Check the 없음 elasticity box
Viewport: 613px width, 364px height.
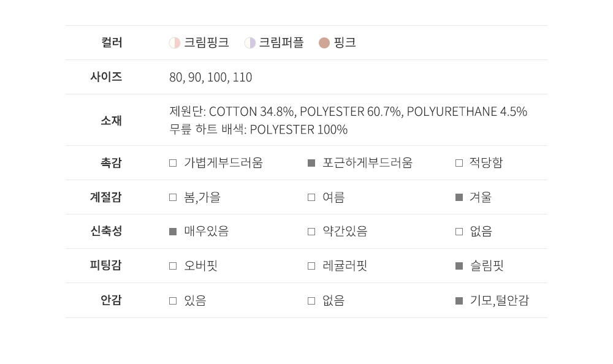point(459,232)
